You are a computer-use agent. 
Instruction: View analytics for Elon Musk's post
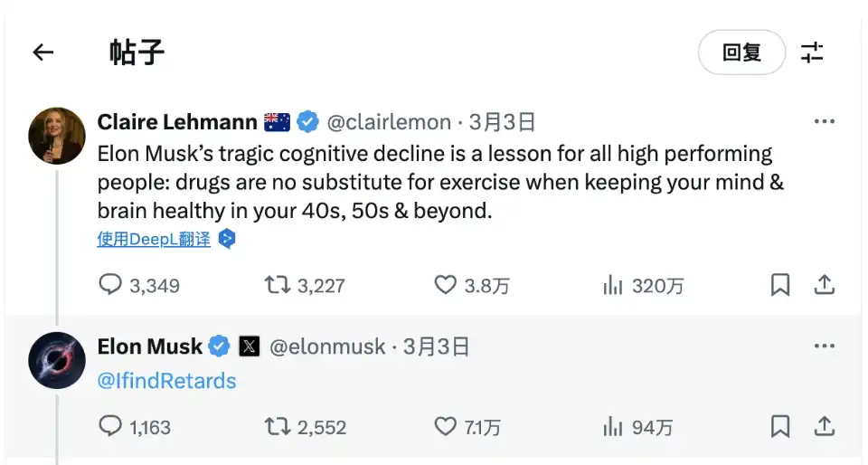point(613,426)
